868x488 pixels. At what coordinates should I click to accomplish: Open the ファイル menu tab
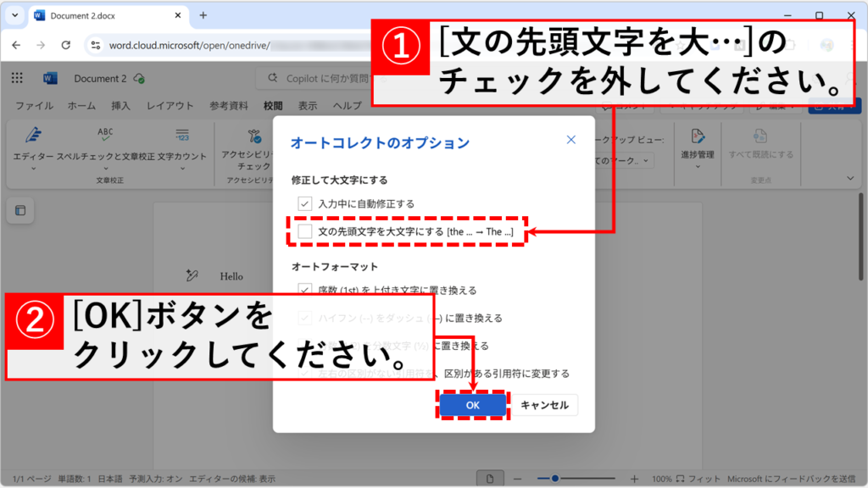(x=34, y=106)
